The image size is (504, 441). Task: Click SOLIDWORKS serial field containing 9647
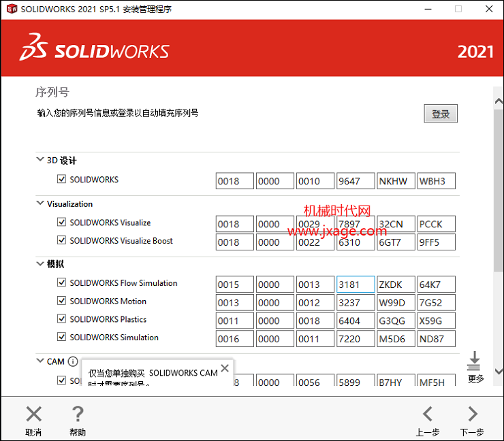(x=356, y=181)
